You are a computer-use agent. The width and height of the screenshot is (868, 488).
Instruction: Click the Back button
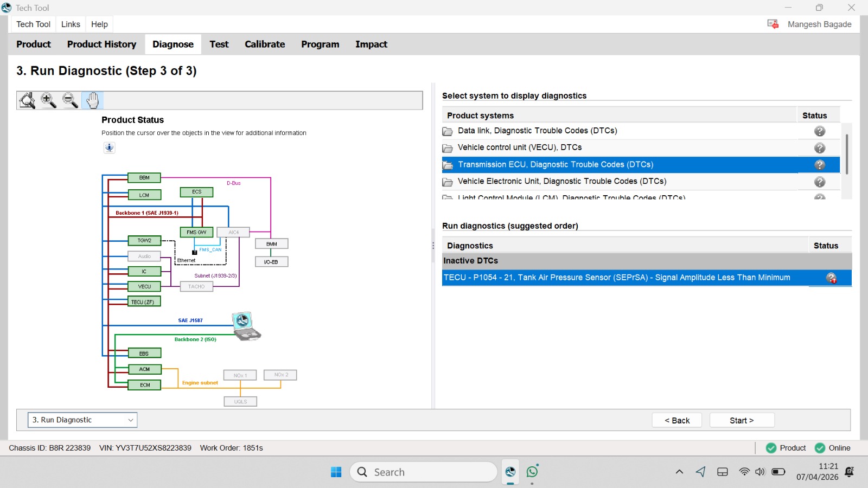click(x=677, y=420)
